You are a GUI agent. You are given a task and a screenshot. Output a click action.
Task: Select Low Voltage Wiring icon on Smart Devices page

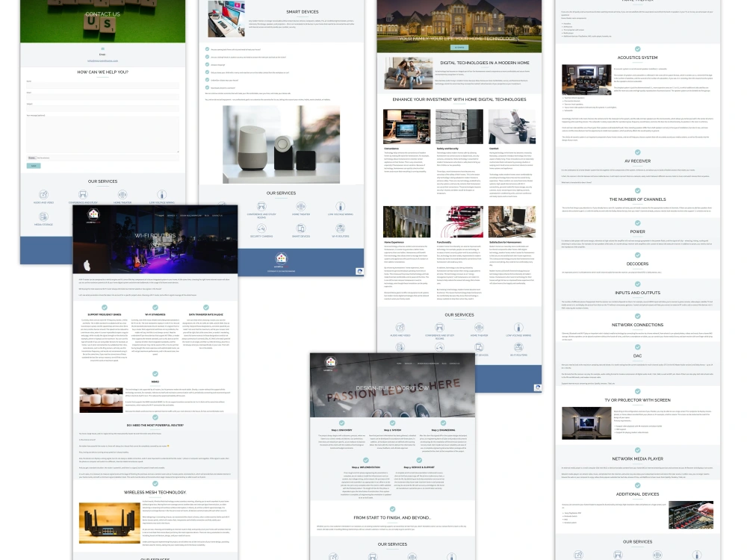click(x=340, y=207)
